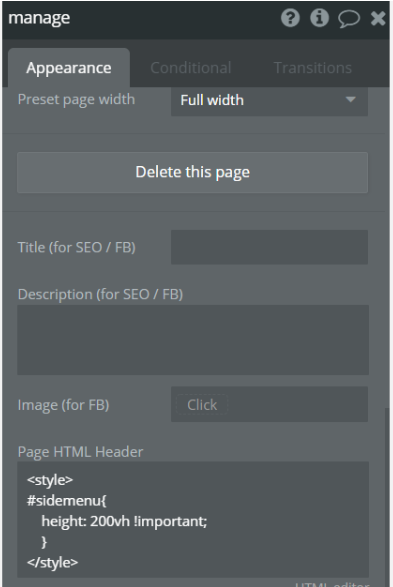Place cursor on #sidemenu{ code line

click(67, 501)
